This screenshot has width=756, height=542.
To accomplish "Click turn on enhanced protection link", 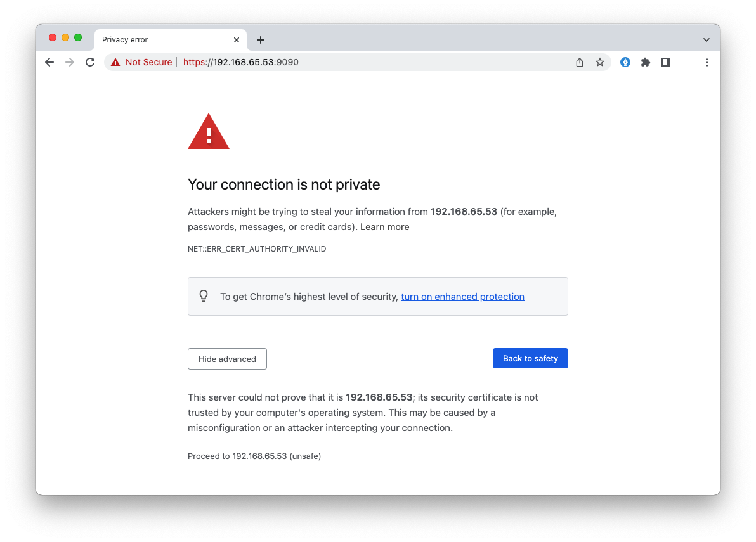I will (462, 297).
